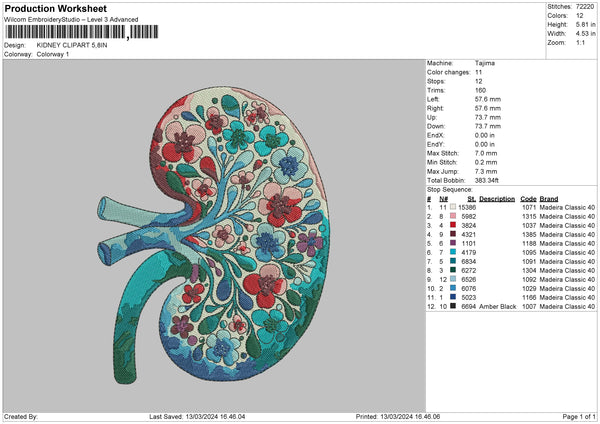This screenshot has height=424, width=600.
Task: Select the pink swatch for code 1315
Action: point(453,216)
